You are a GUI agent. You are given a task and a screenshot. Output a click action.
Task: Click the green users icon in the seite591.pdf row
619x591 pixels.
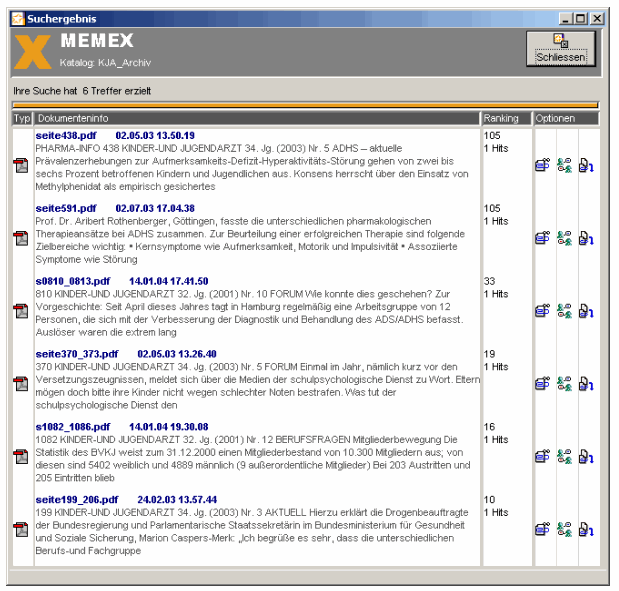[x=564, y=238]
